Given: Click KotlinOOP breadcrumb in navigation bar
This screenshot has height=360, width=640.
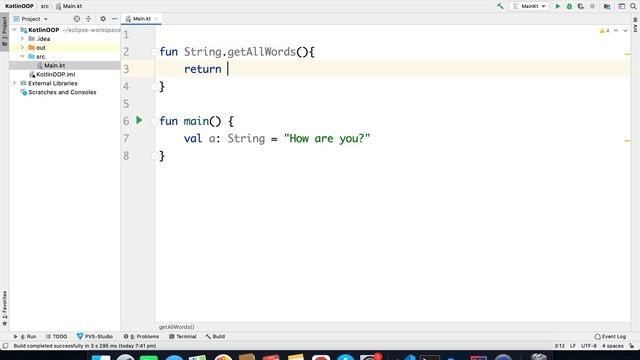Looking at the screenshot, I should tap(19, 6).
